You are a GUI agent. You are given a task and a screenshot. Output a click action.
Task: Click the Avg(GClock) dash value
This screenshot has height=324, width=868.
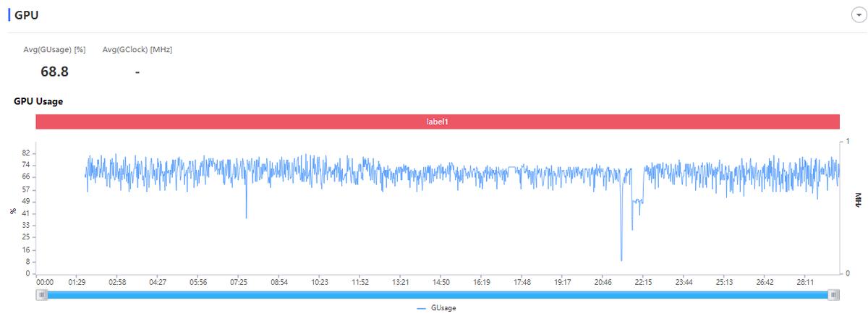pyautogui.click(x=137, y=72)
